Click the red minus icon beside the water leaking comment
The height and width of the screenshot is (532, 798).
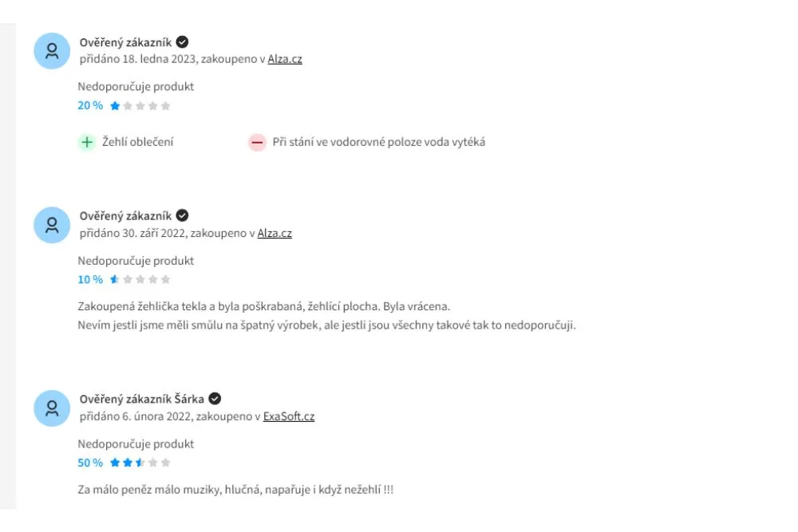coord(257,142)
